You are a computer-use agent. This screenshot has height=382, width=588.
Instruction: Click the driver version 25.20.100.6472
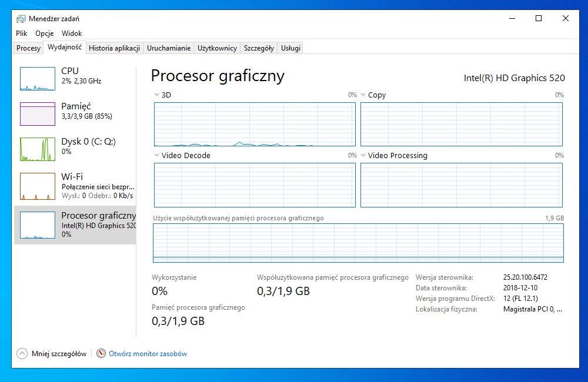pos(525,277)
